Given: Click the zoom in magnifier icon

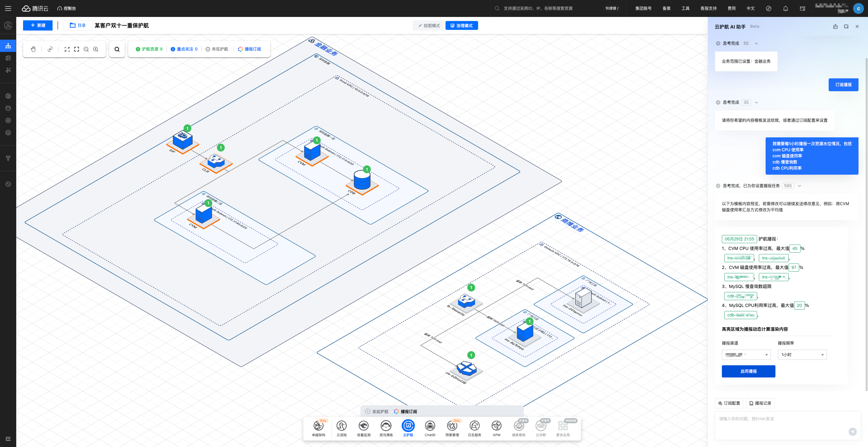Looking at the screenshot, I should coord(96,49).
